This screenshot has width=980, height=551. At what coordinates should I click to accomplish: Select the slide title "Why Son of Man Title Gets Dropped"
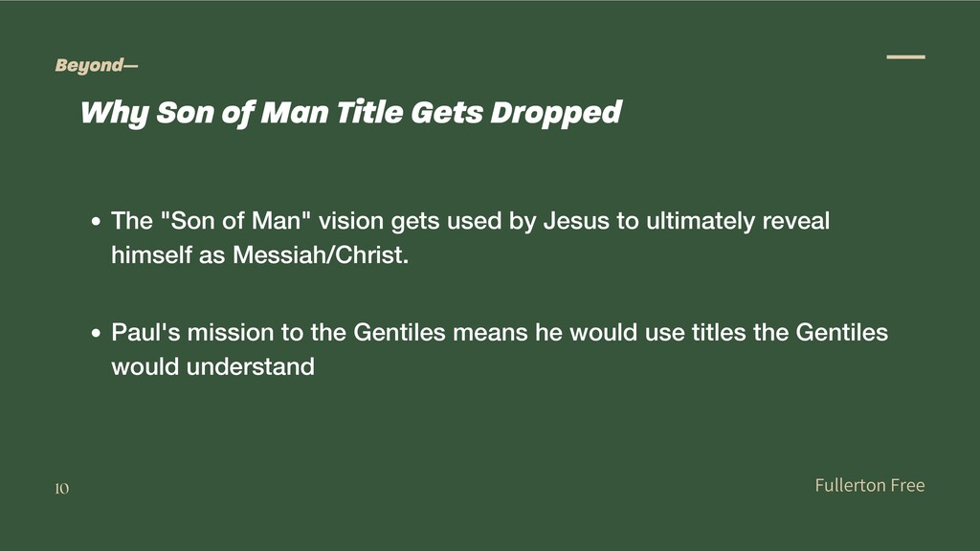coord(350,113)
